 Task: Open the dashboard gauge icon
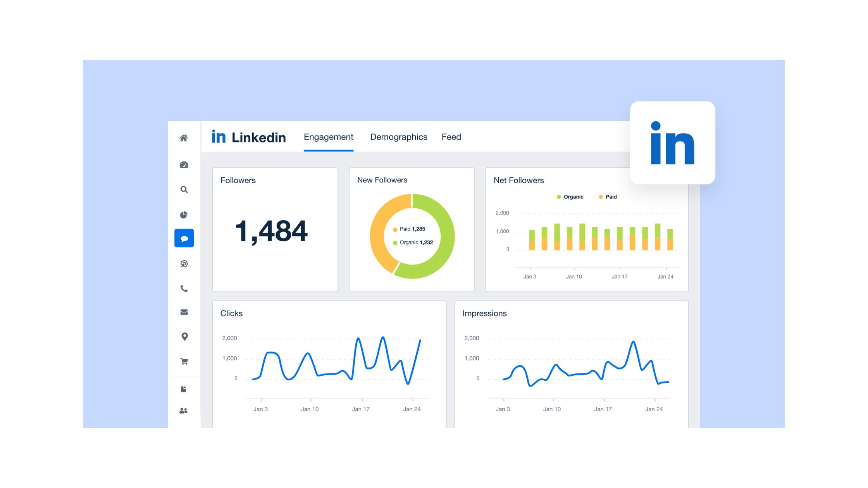pos(184,165)
